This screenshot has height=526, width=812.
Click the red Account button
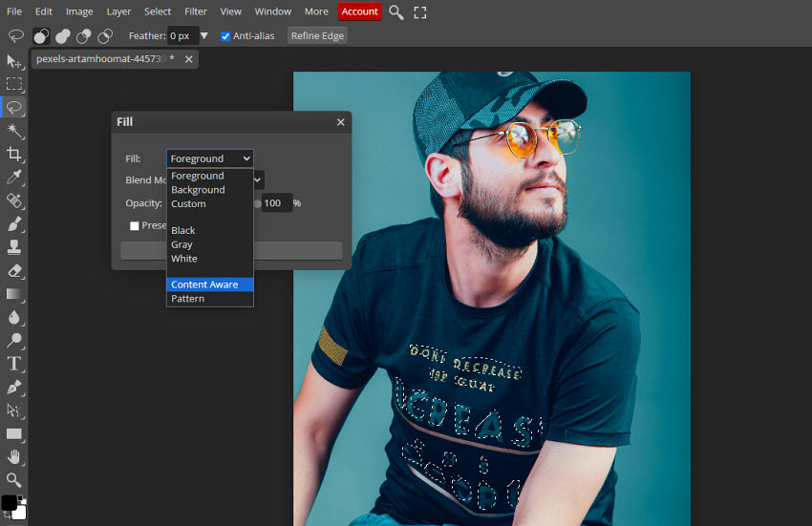tap(359, 11)
